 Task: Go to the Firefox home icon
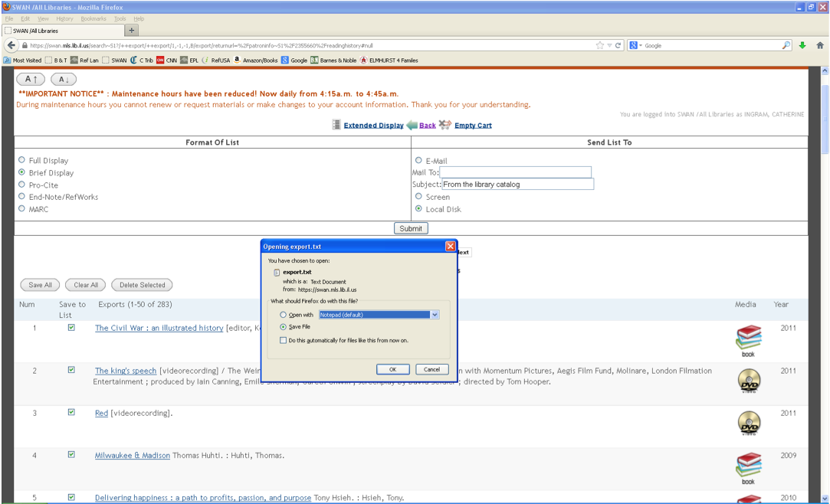click(x=820, y=45)
